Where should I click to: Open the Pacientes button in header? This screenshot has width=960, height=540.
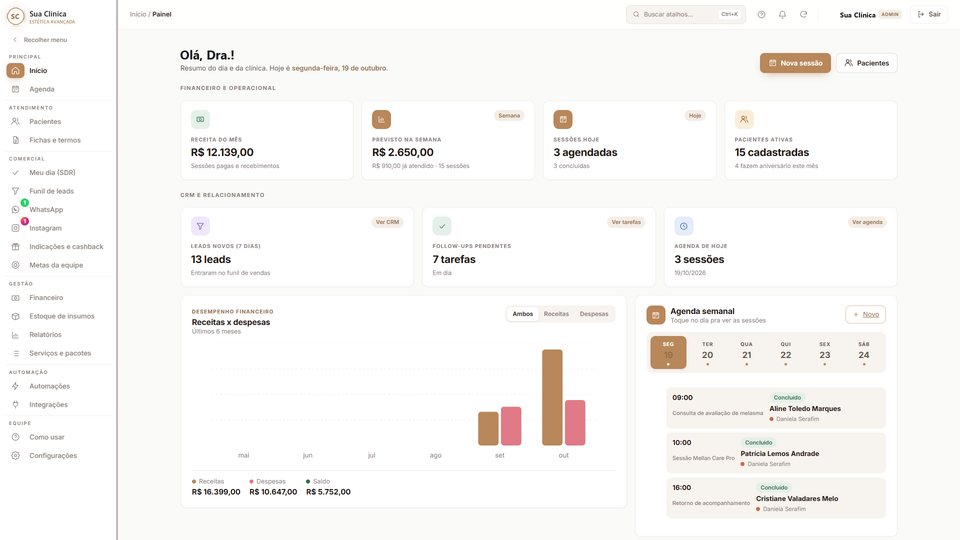866,63
